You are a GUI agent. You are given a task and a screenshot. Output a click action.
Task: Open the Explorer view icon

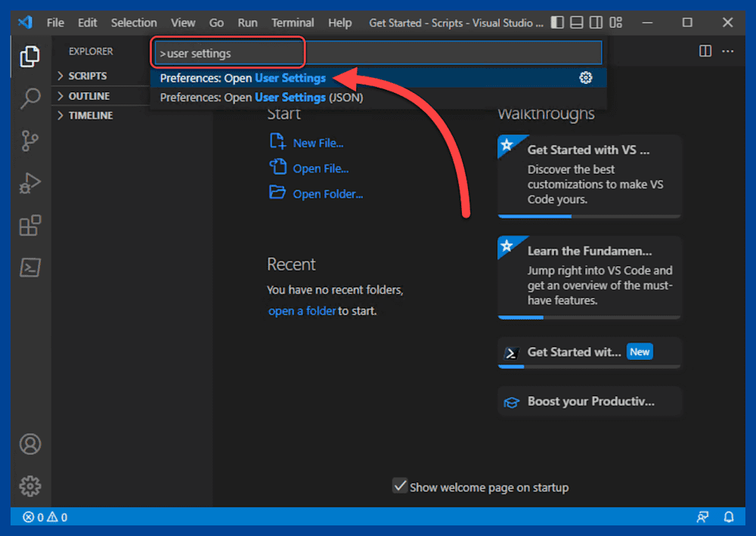(30, 56)
